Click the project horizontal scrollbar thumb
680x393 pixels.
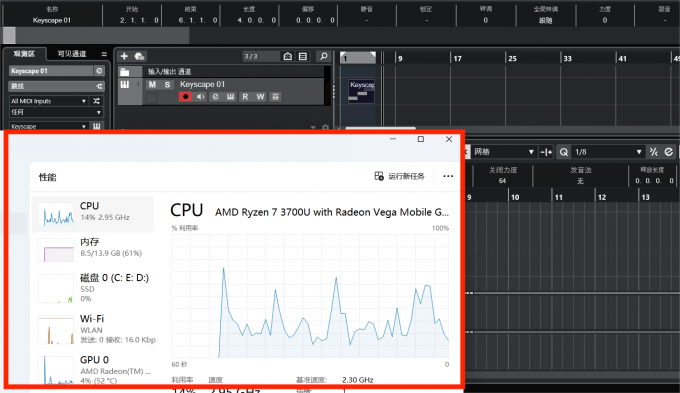tap(380, 128)
